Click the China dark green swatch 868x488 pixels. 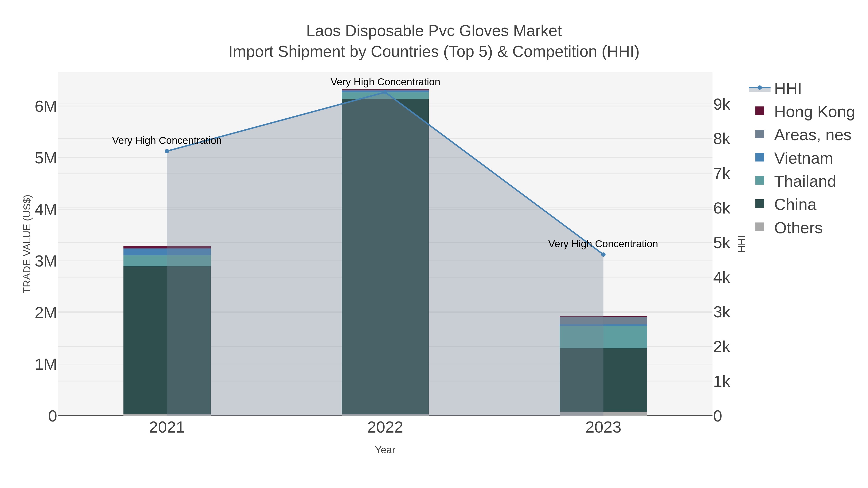pos(760,204)
